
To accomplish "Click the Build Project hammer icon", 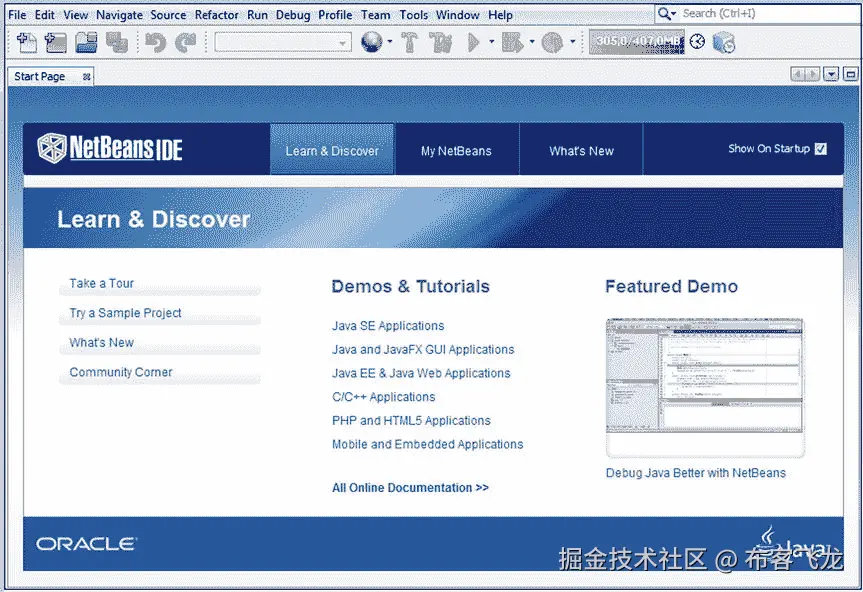I will pyautogui.click(x=409, y=42).
